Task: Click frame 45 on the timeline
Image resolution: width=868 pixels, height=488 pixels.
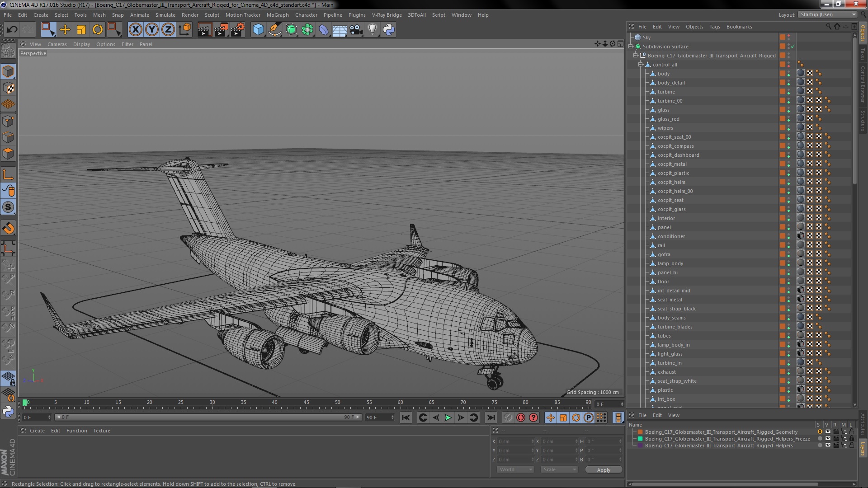Action: click(x=307, y=404)
